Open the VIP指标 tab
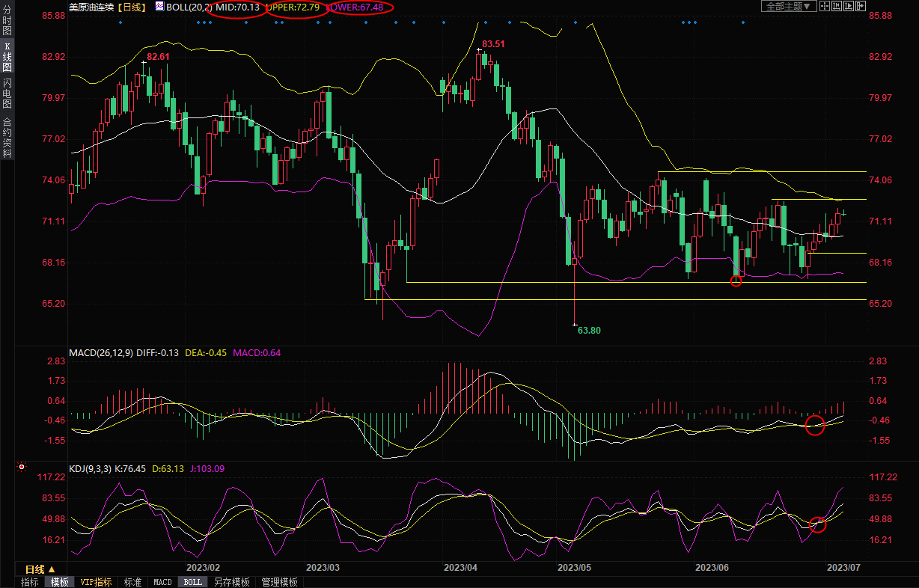Viewport: 919px width, 588px height. (96, 582)
